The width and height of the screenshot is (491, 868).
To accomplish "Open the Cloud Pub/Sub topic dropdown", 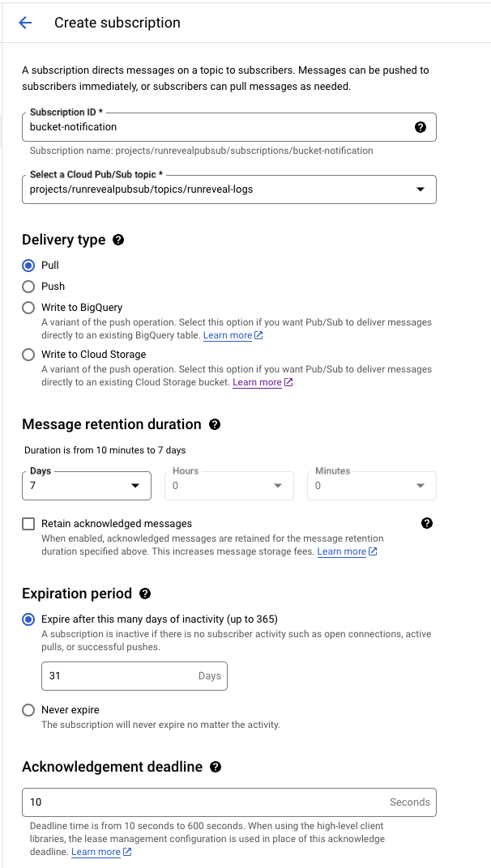I will click(x=421, y=189).
